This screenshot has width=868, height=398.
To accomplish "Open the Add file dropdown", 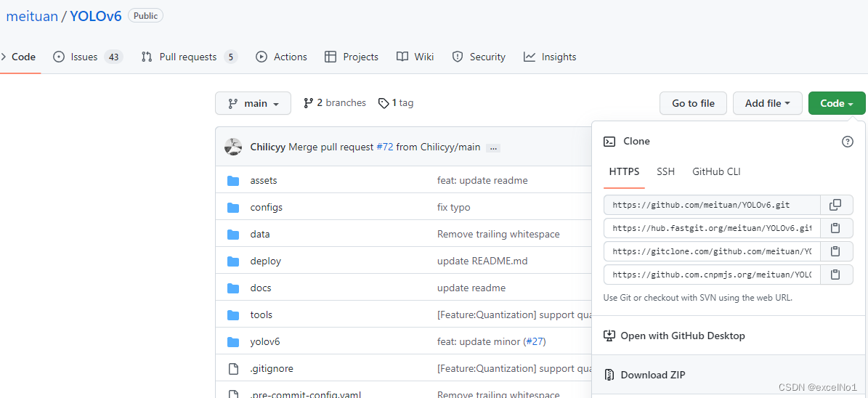I will [767, 103].
